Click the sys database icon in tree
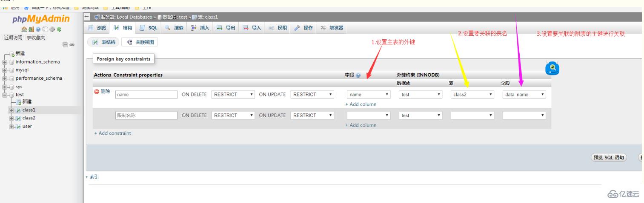Image resolution: width=644 pixels, height=203 pixels. click(x=11, y=87)
